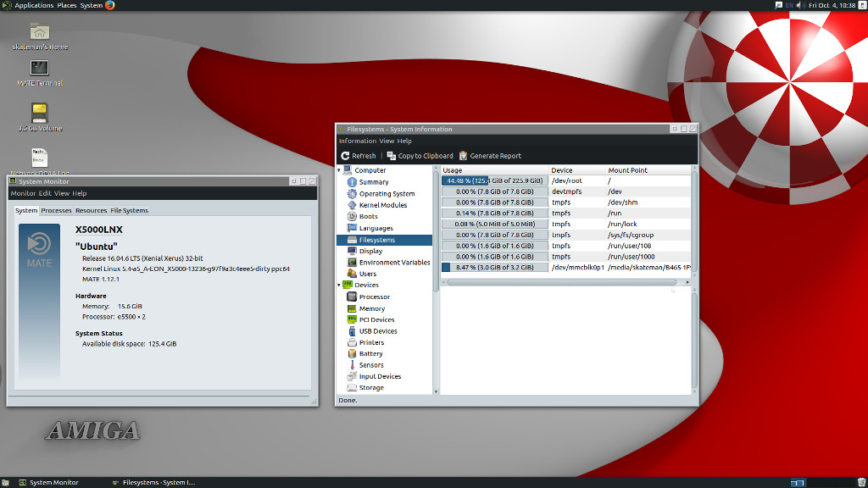
Task: Open the Languages flag icon entry
Action: pyautogui.click(x=352, y=228)
